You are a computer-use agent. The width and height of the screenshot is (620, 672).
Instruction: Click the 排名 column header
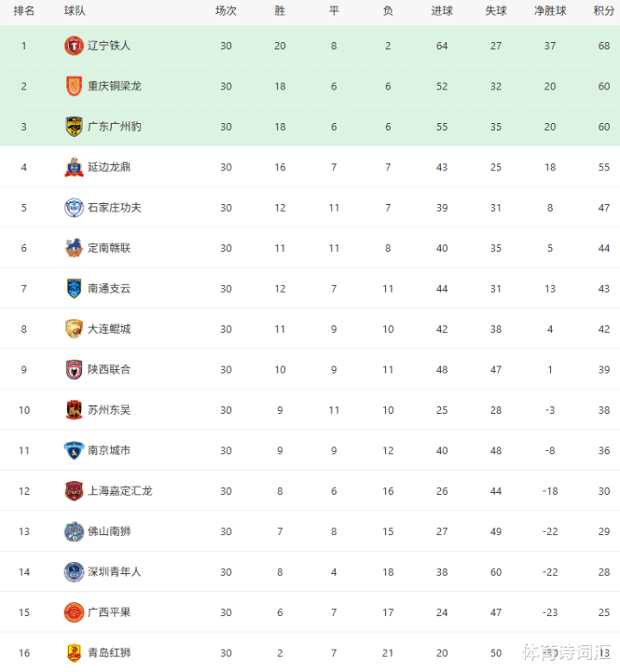click(x=24, y=11)
